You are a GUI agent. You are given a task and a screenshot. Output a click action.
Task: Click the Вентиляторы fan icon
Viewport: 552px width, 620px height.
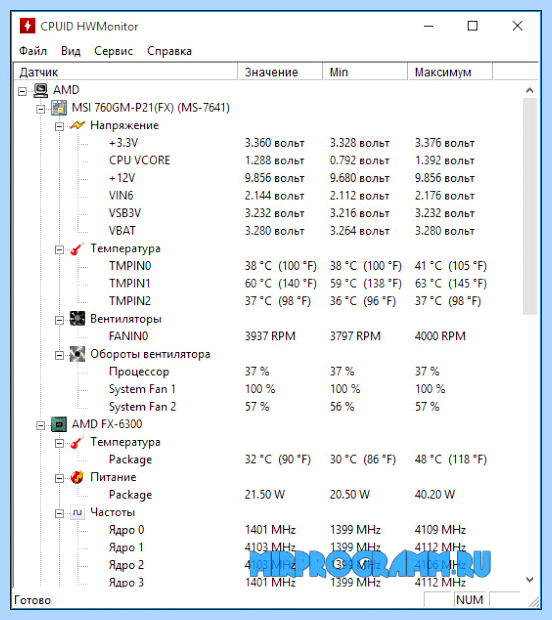coord(77,319)
